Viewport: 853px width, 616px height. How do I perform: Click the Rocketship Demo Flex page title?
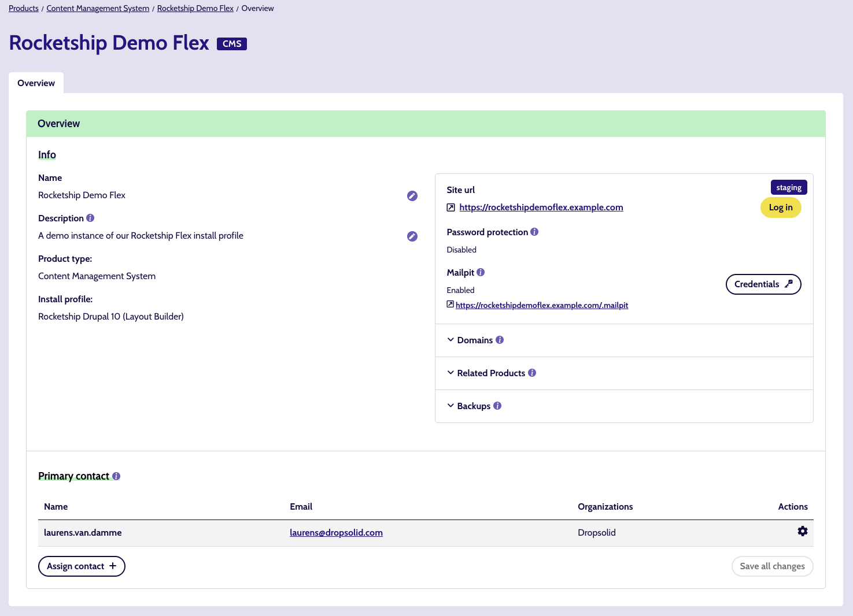tap(109, 43)
